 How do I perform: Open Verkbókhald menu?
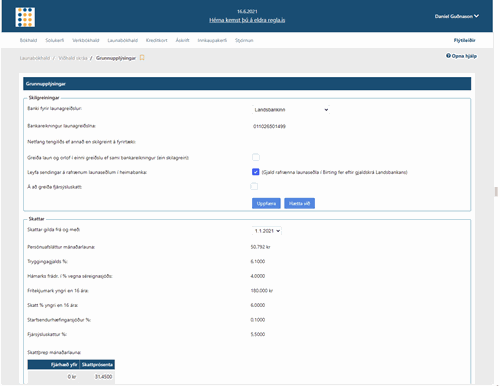pos(86,40)
